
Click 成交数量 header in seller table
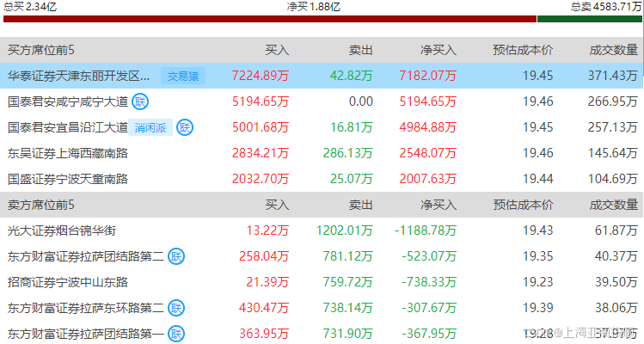tap(613, 205)
